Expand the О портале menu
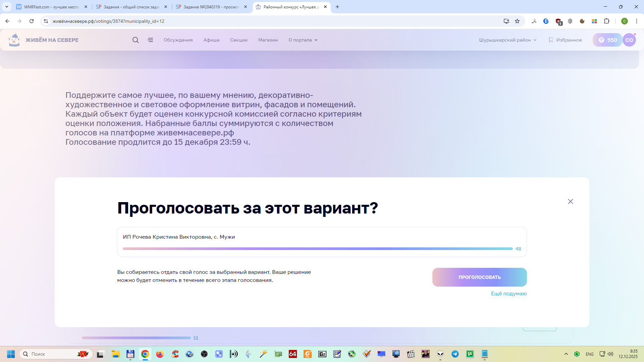Image resolution: width=644 pixels, height=362 pixels. pyautogui.click(x=303, y=40)
